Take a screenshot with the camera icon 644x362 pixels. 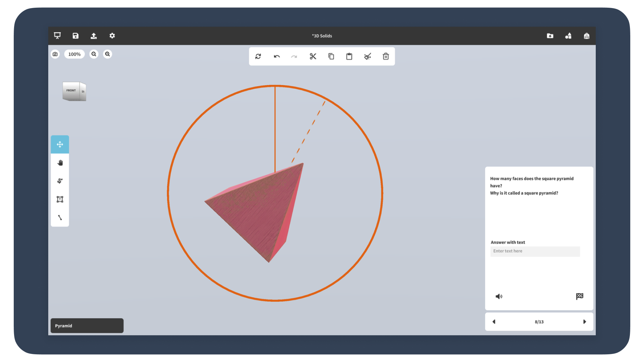55,54
